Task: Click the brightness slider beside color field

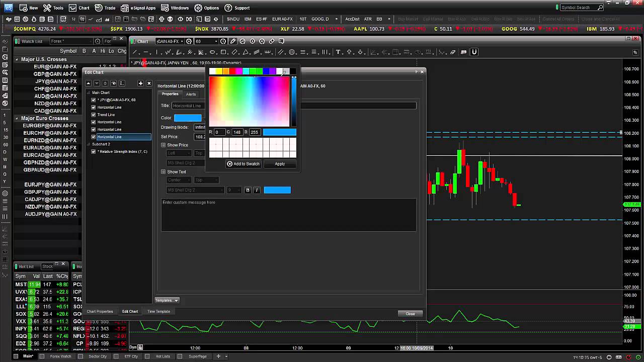Action: [x=294, y=101]
